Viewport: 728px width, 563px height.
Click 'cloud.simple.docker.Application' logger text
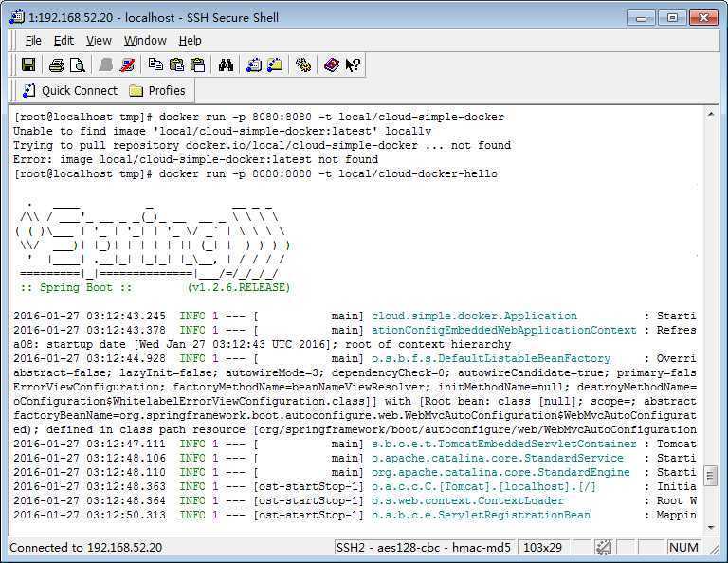coord(474,316)
